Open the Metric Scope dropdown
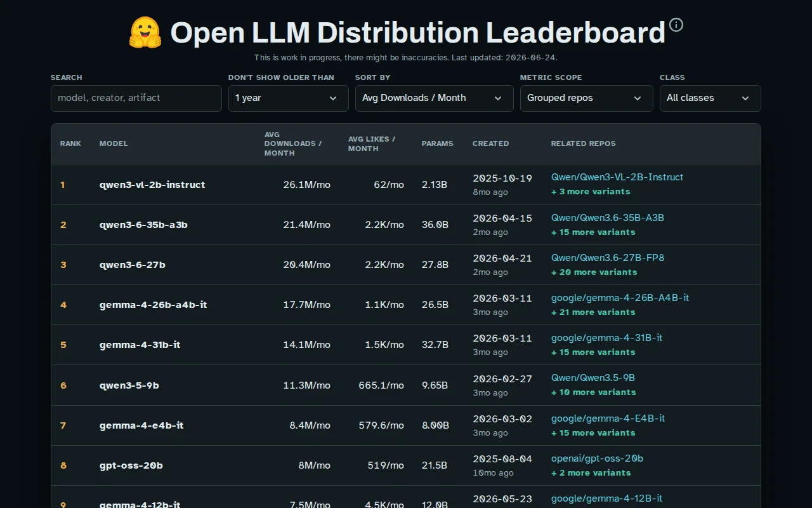This screenshot has width=812, height=508. click(x=587, y=98)
